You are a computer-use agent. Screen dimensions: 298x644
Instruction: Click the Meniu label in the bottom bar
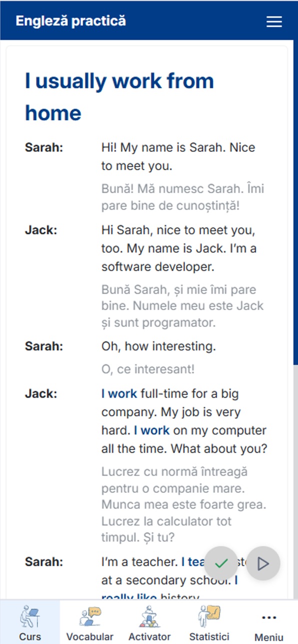269,637
